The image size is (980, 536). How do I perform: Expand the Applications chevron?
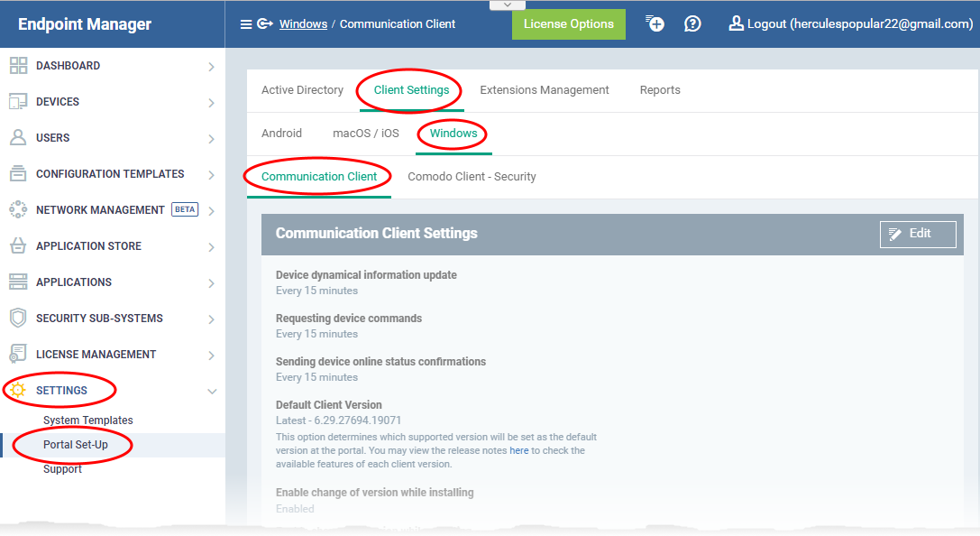[x=211, y=283]
